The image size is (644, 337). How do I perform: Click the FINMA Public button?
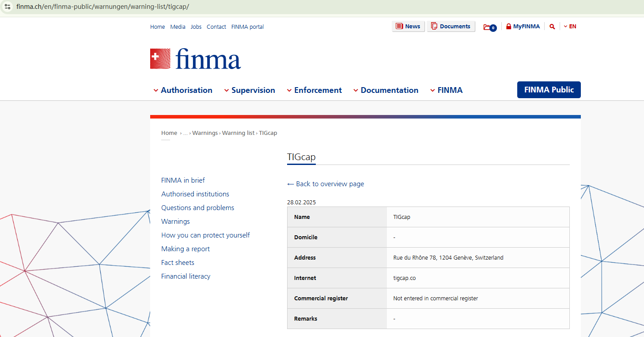(x=549, y=90)
